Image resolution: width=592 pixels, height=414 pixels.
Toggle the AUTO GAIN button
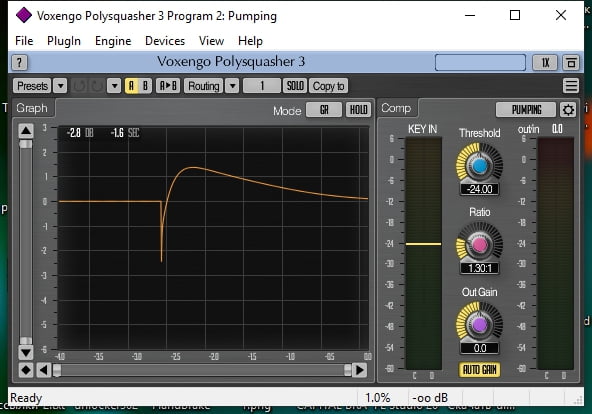pos(479,370)
